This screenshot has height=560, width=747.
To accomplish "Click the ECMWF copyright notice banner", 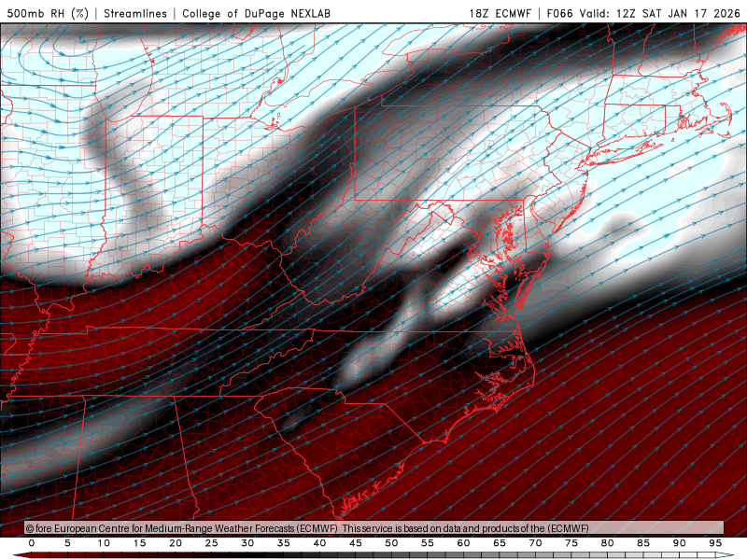I will (x=374, y=528).
